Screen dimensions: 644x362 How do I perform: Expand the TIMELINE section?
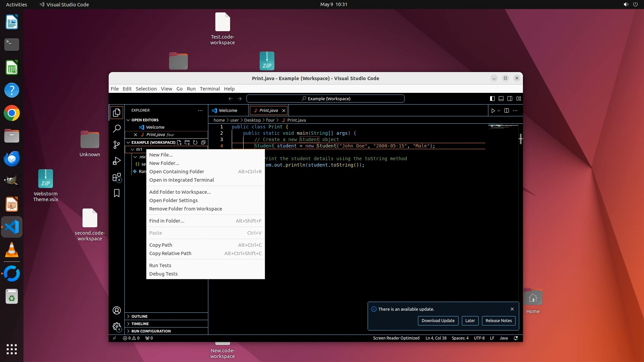(x=140, y=324)
